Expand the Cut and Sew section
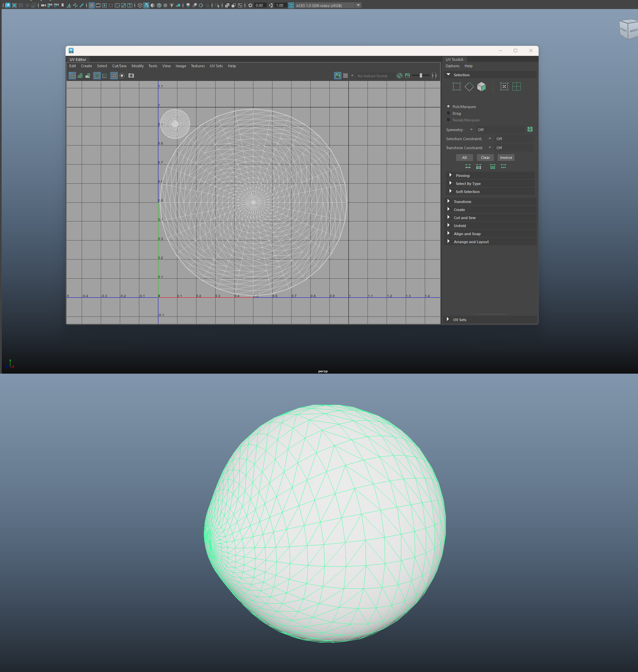Image resolution: width=638 pixels, height=672 pixels. pos(490,217)
